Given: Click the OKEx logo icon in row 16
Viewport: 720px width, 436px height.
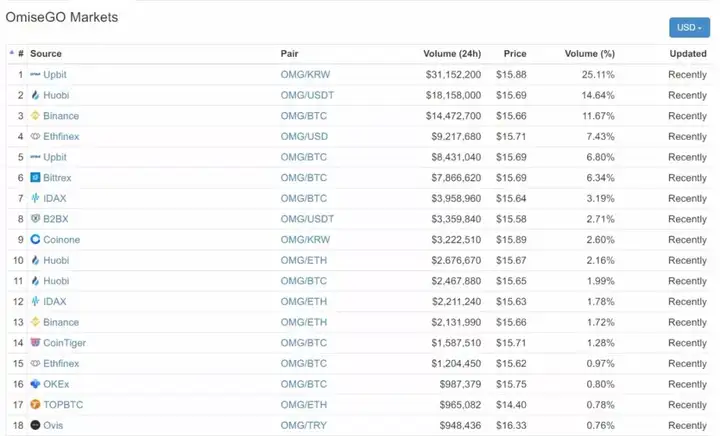Looking at the screenshot, I should 35,384.
